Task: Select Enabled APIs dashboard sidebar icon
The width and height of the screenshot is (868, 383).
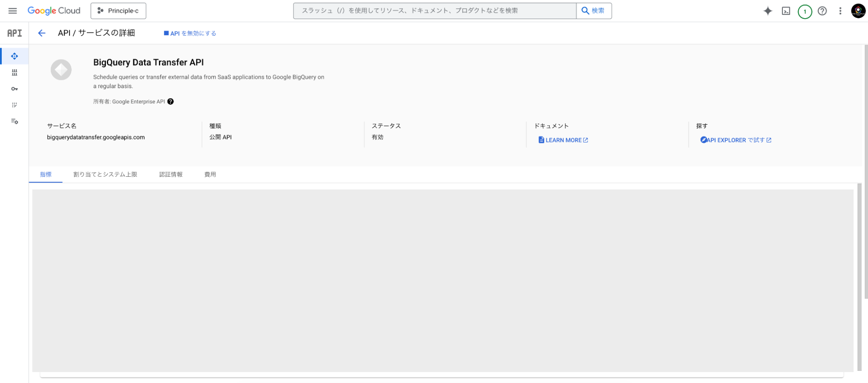Action: 14,56
